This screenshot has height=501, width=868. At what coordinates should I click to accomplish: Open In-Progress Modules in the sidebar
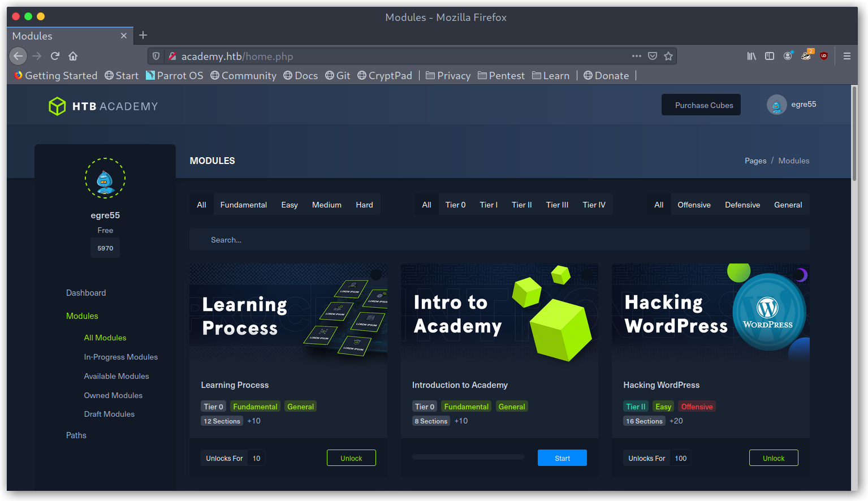point(121,357)
